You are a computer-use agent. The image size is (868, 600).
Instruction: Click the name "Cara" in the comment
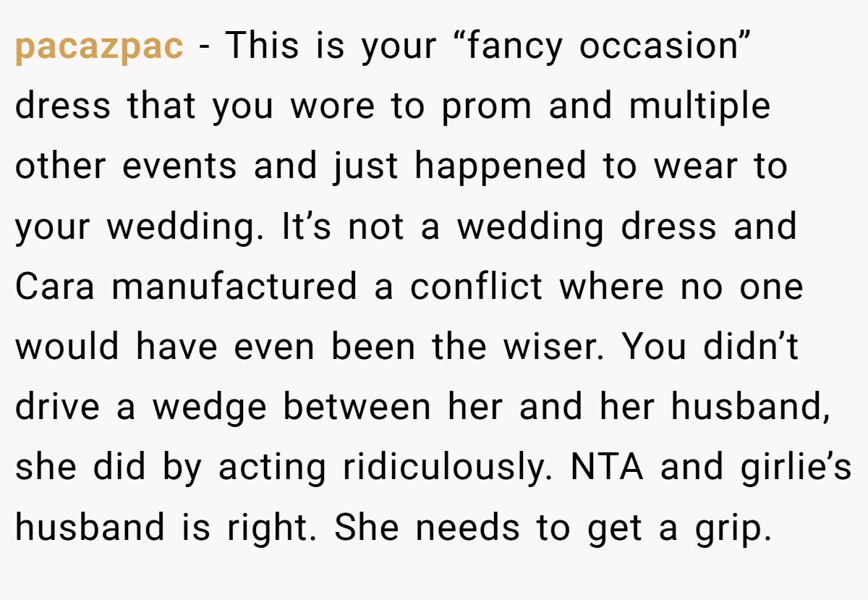[x=56, y=287]
